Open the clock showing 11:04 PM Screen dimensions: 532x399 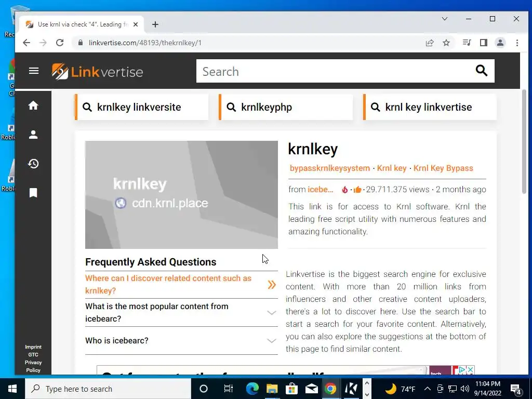488,389
